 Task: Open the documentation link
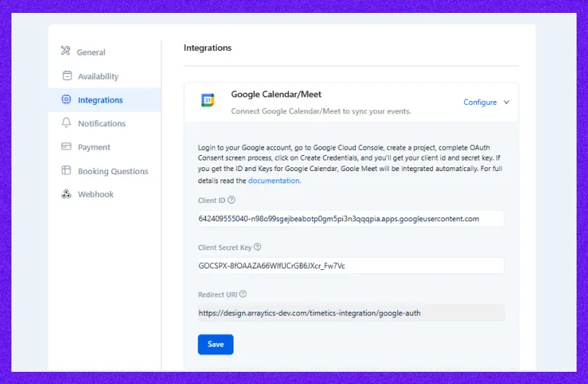(274, 180)
